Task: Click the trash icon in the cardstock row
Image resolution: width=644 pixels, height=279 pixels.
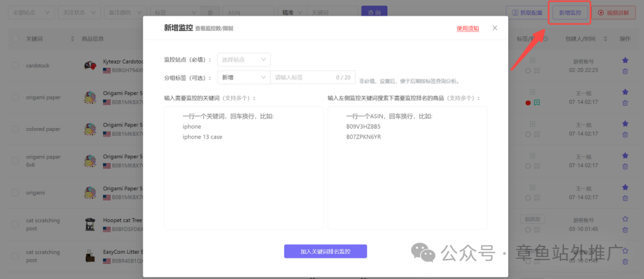Action: pos(625,71)
